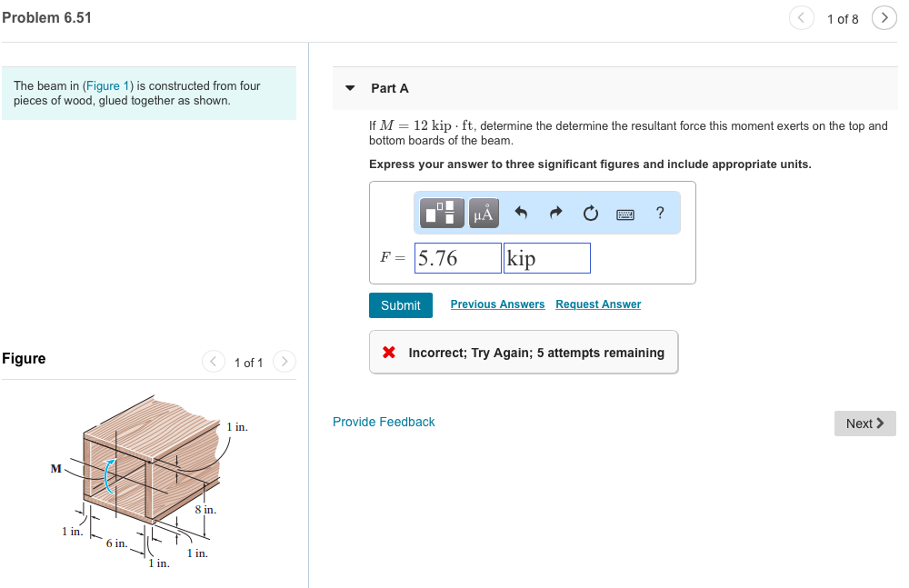
Task: Undo the last answer edit
Action: [x=520, y=212]
